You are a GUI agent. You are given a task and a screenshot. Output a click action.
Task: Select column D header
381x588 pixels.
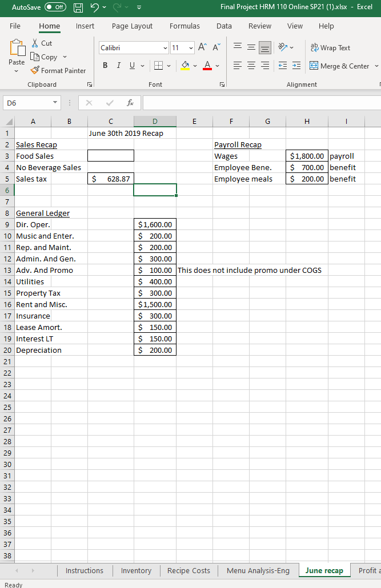point(155,121)
